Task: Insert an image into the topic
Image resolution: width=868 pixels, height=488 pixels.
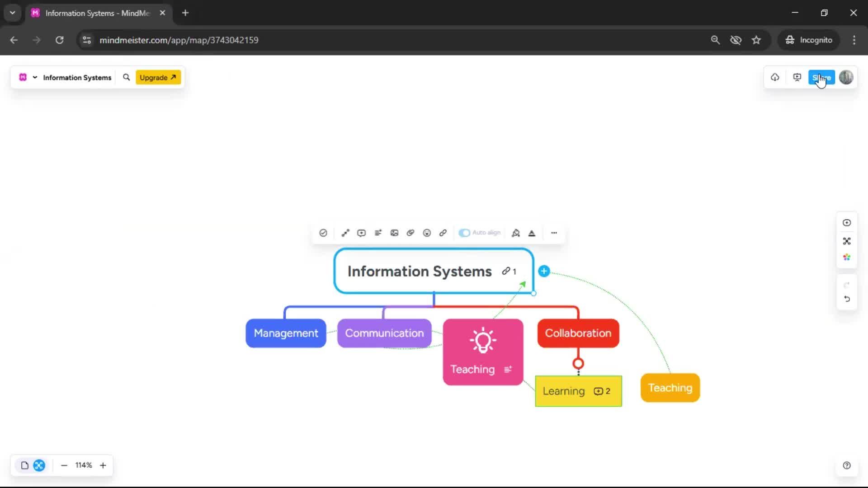Action: coord(394,233)
